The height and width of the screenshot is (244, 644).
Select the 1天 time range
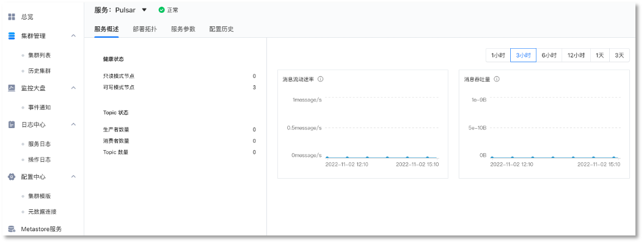click(600, 56)
